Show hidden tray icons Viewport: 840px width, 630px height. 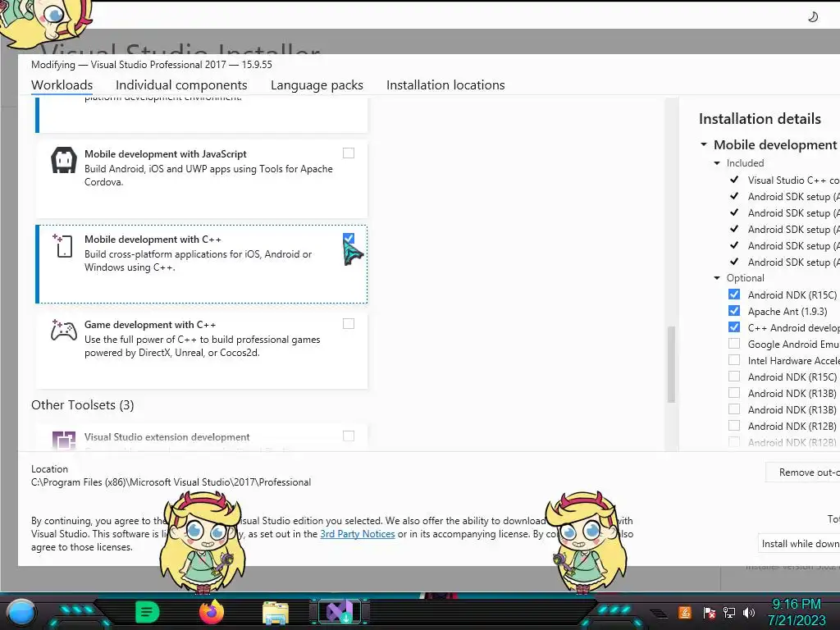click(660, 613)
